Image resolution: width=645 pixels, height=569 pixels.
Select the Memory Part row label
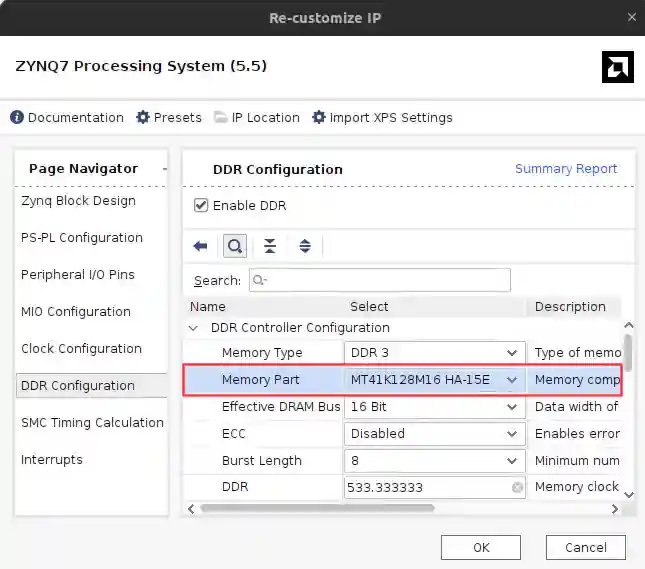pyautogui.click(x=260, y=379)
